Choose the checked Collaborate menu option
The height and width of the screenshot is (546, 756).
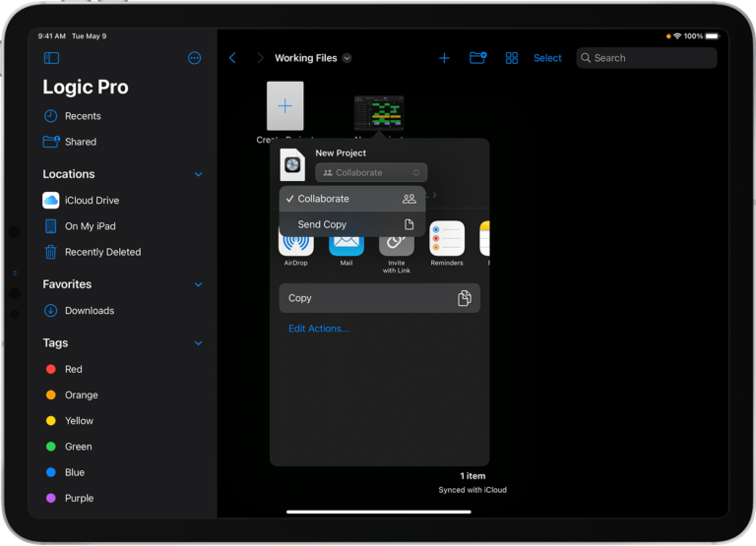pos(352,199)
